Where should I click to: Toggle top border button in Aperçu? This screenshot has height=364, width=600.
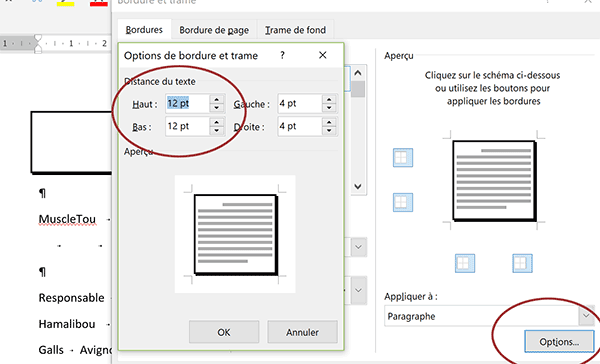coord(403,158)
